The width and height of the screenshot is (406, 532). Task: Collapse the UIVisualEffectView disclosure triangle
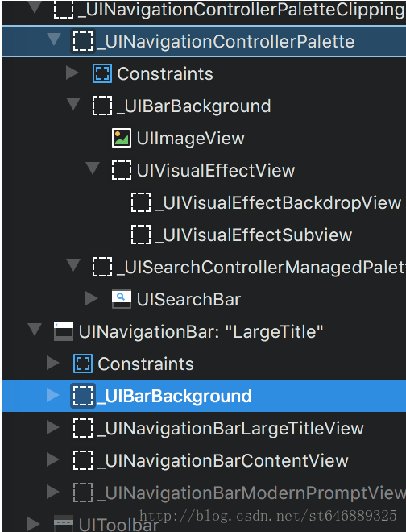93,168
